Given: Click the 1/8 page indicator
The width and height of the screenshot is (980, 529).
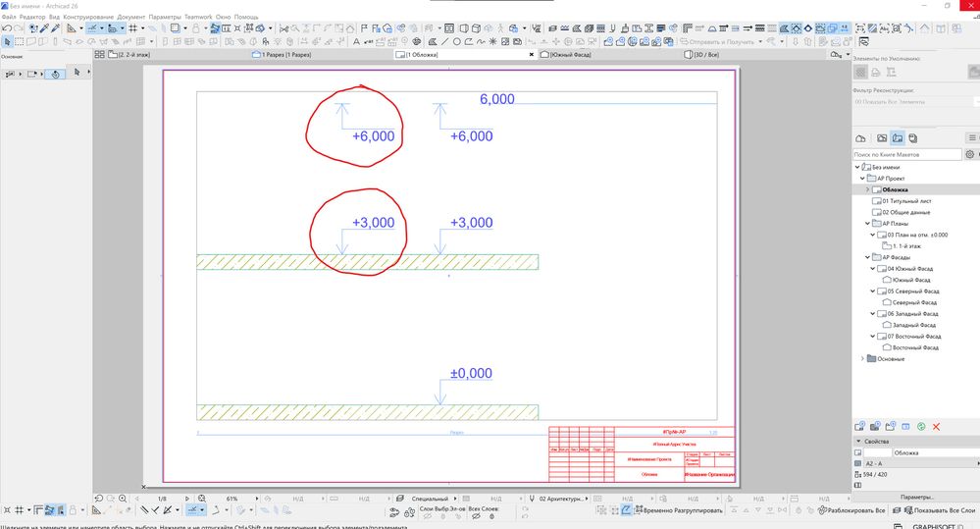Looking at the screenshot, I should click(x=162, y=499).
